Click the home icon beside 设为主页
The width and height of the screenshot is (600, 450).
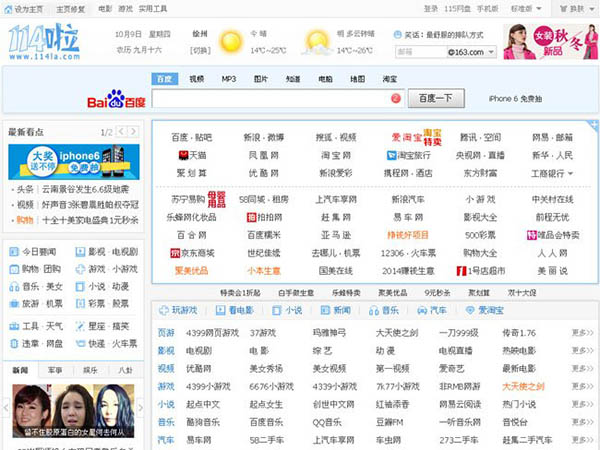pyautogui.click(x=8, y=9)
